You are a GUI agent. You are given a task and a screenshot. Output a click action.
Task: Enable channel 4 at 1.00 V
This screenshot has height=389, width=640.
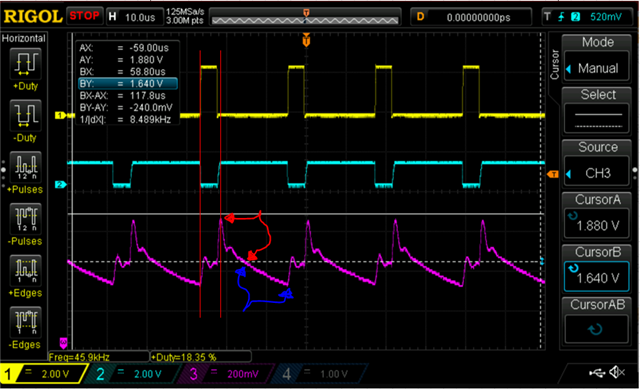pyautogui.click(x=318, y=374)
